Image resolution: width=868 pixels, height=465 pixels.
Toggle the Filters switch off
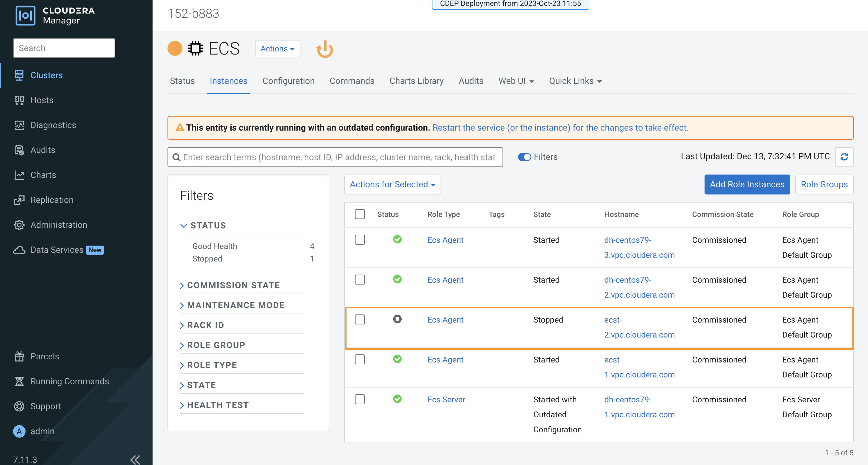(524, 157)
